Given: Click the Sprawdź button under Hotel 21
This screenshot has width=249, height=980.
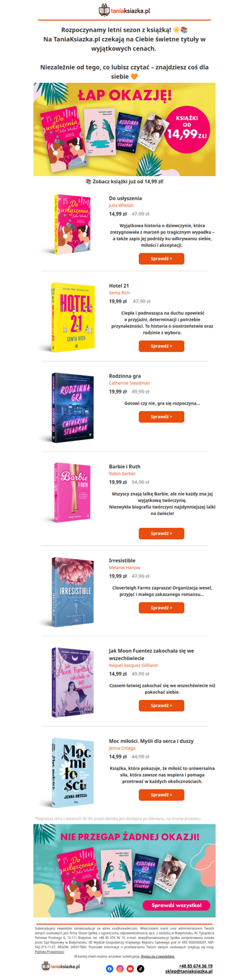Looking at the screenshot, I should 161,346.
